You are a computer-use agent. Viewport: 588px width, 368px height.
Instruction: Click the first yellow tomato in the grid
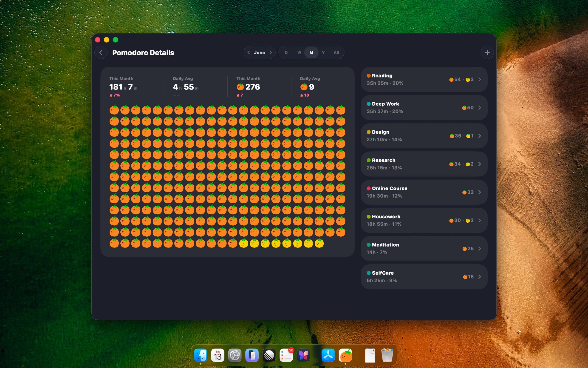coord(243,243)
